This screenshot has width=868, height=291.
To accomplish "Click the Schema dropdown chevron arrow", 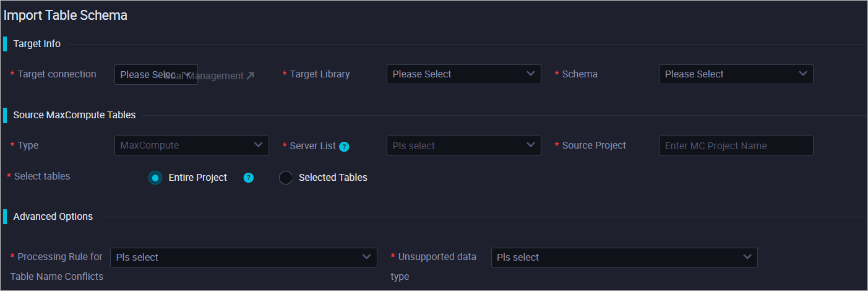I will 803,74.
